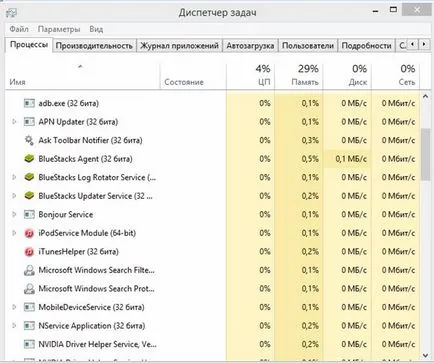Viewport: 434px width, 363px height.
Task: Click the APN Updater process icon
Action: (x=29, y=122)
